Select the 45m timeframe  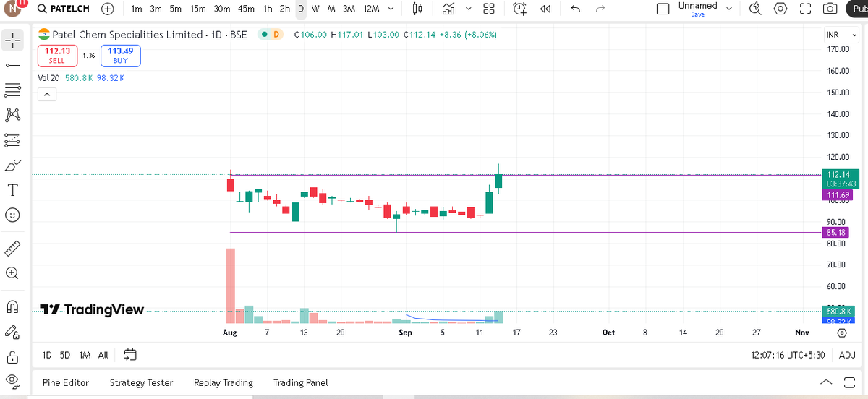(246, 9)
